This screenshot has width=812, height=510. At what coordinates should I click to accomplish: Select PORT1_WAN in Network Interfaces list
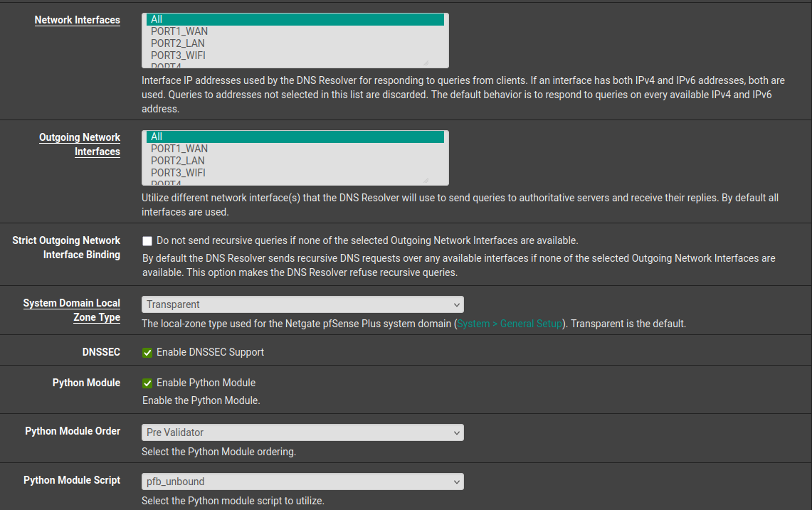[295, 31]
